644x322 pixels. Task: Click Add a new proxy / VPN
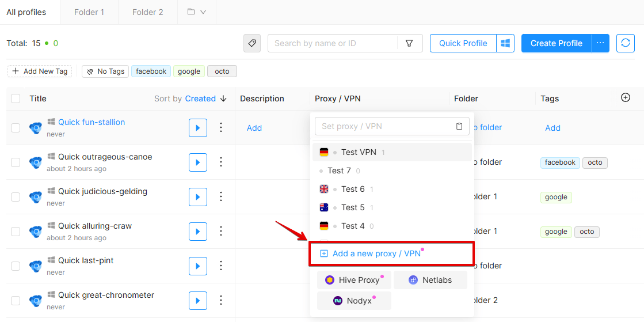[392, 253]
